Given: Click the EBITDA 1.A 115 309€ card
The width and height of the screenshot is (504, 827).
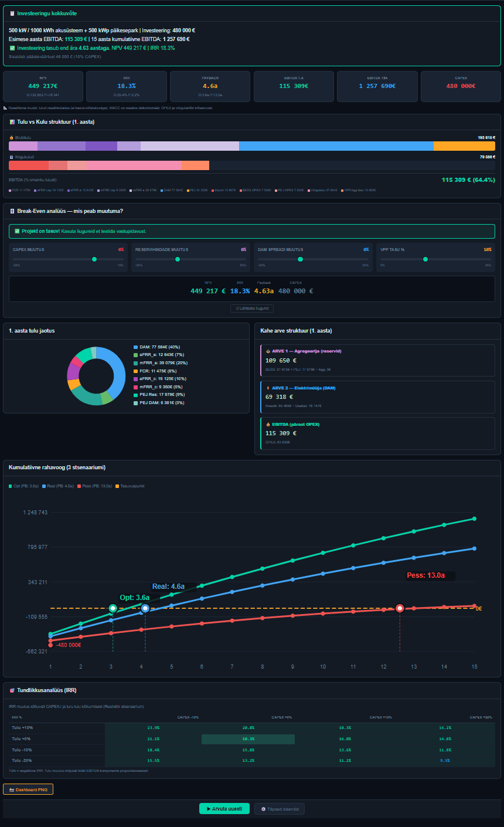Looking at the screenshot, I should coord(293,86).
